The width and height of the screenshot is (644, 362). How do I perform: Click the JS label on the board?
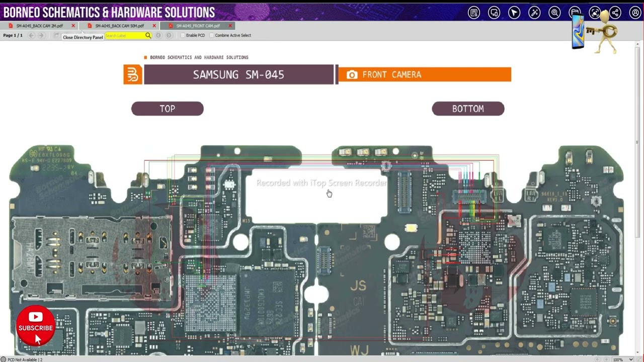click(358, 286)
